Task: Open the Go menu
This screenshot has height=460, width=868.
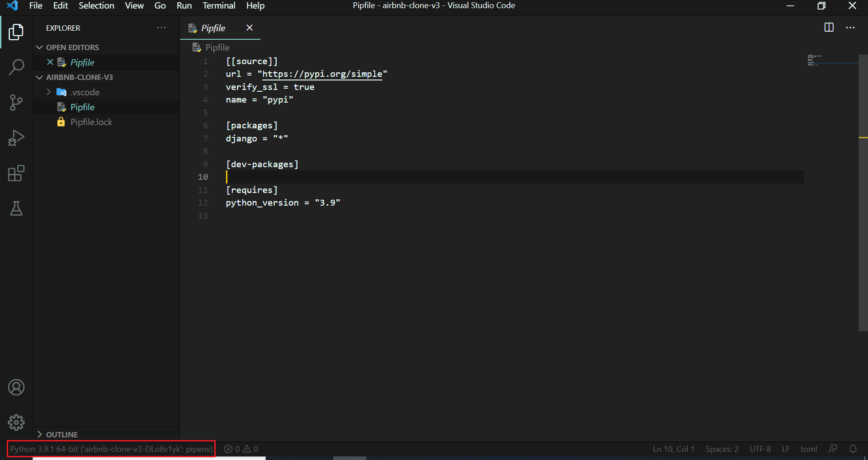Action: coord(160,5)
